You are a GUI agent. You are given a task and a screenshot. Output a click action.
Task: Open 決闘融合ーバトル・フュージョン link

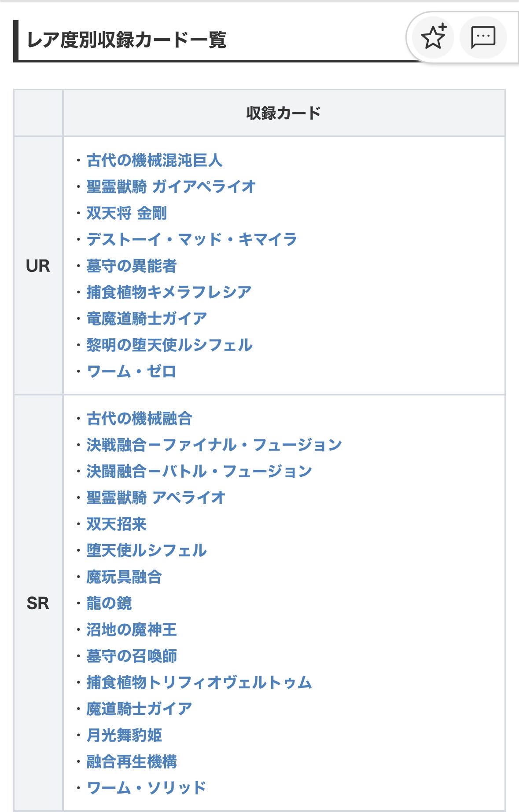coord(199,471)
